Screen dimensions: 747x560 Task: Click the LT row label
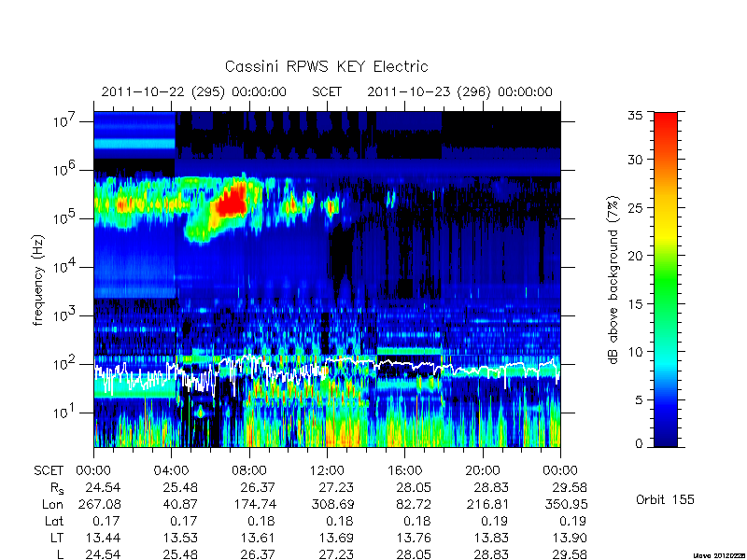click(x=57, y=538)
